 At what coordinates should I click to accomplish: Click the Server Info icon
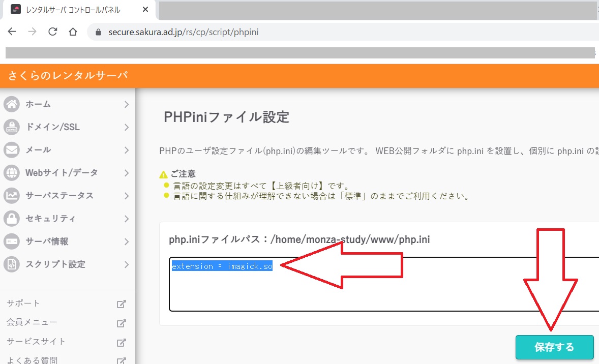(12, 241)
